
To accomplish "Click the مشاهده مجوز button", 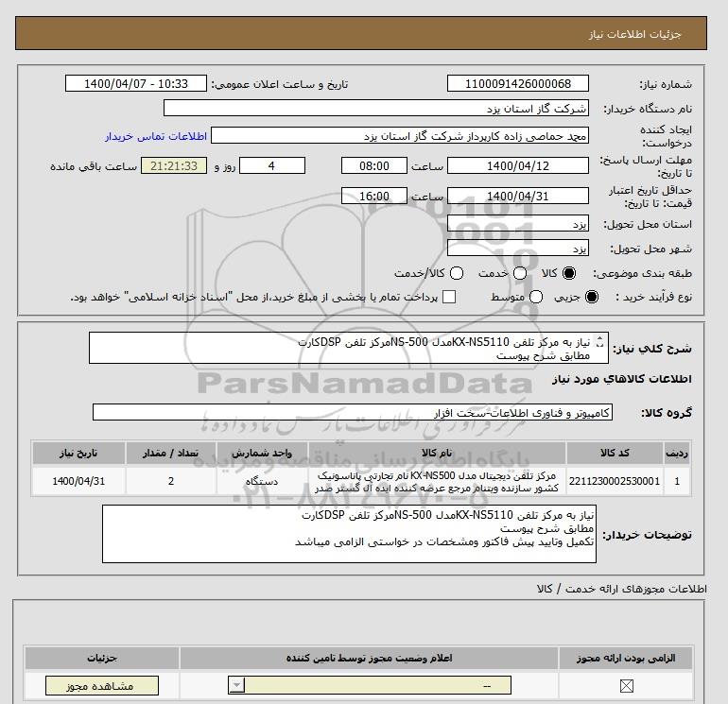I will pos(102,686).
